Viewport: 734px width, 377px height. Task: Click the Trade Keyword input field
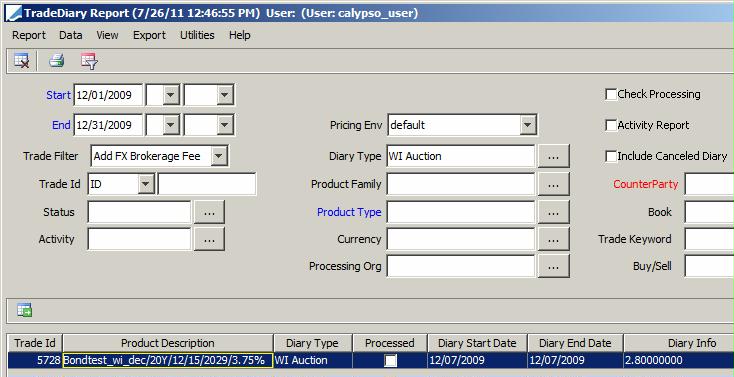pos(709,239)
